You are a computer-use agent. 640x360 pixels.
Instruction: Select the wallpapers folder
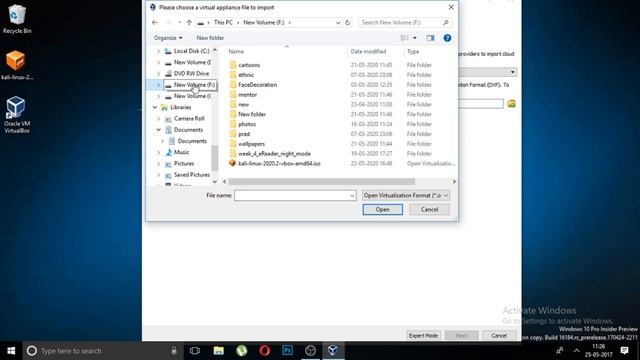[251, 144]
